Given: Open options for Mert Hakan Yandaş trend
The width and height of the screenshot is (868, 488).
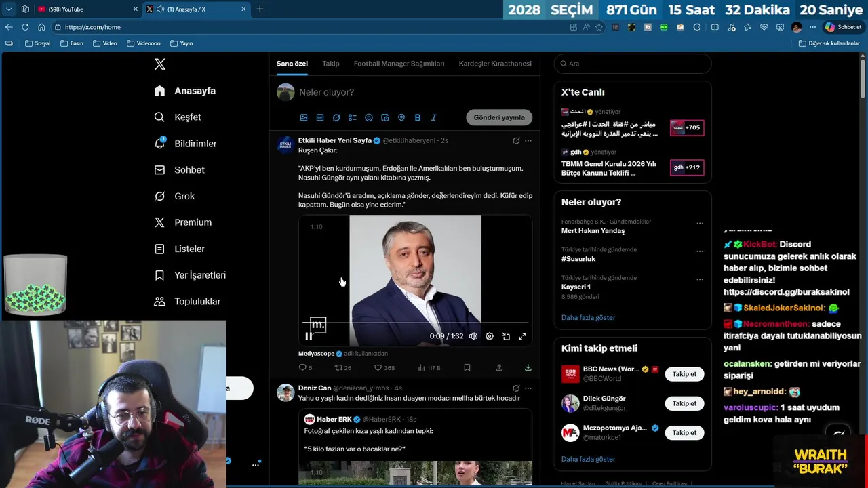Looking at the screenshot, I should [700, 223].
